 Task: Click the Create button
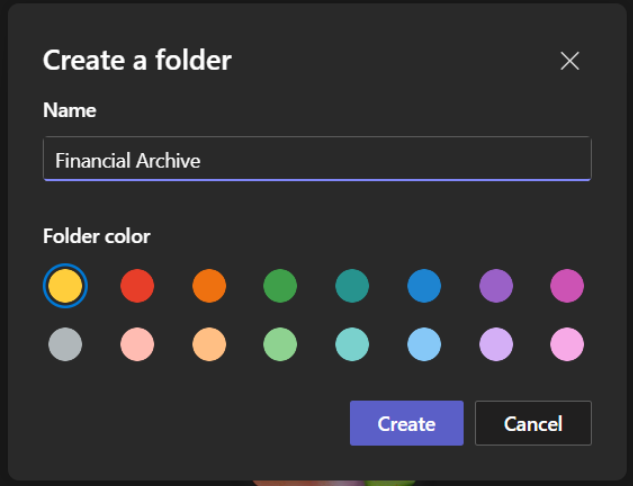coord(406,423)
